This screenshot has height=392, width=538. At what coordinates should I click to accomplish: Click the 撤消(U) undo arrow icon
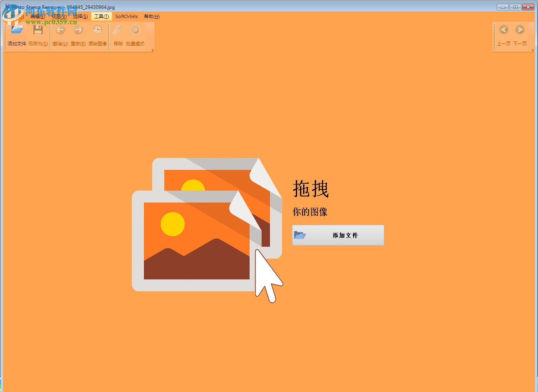pos(60,30)
